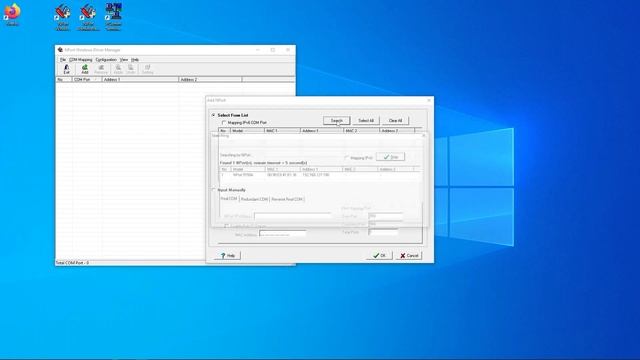This screenshot has width=640, height=360.
Task: Click the green Add toolbar icon
Action: coord(84,69)
